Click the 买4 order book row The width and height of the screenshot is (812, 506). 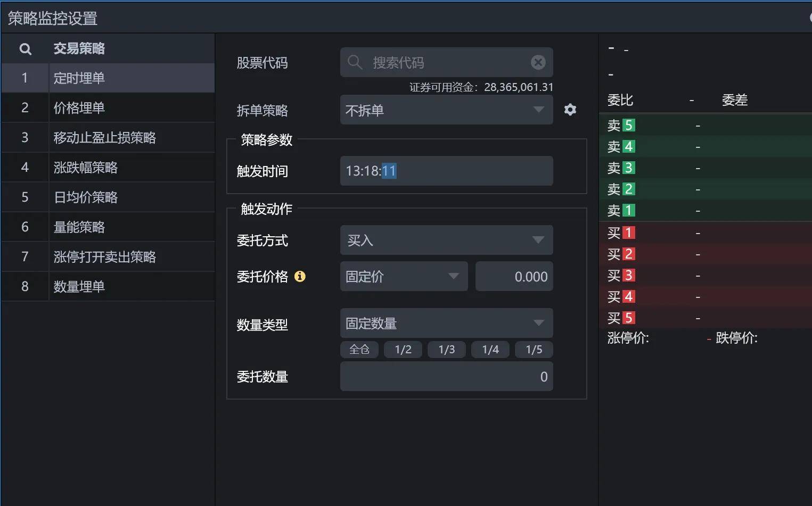[706, 297]
